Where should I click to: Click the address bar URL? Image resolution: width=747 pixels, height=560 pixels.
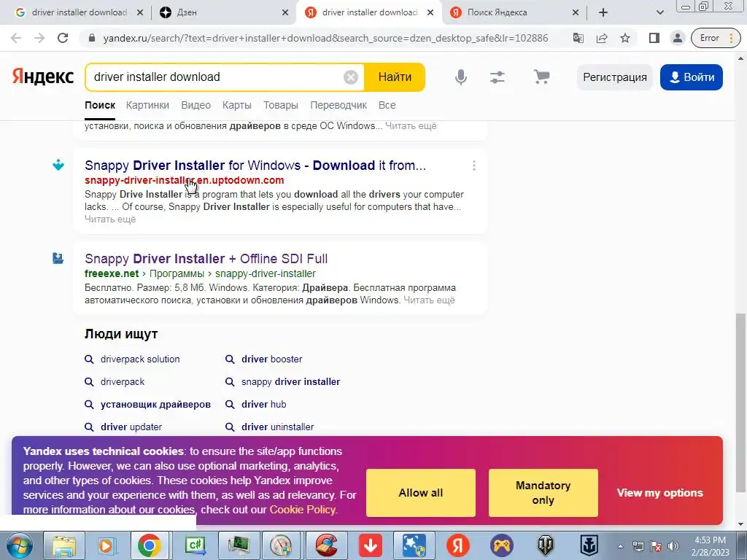point(325,38)
